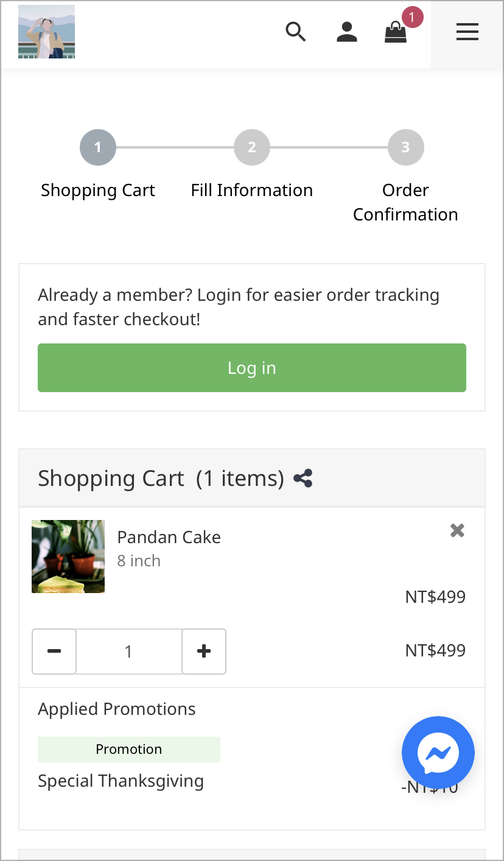
Task: Remove Pandan Cake from the cart
Action: pos(457,530)
